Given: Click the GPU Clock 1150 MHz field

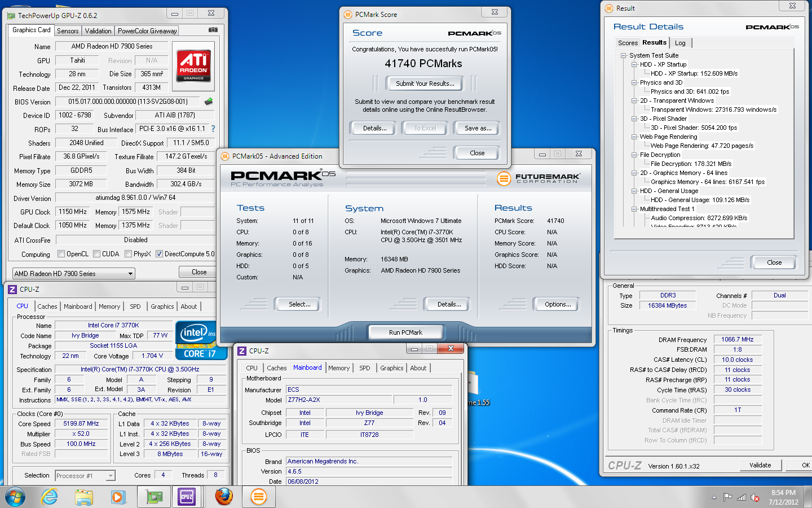Looking at the screenshot, I should point(73,212).
